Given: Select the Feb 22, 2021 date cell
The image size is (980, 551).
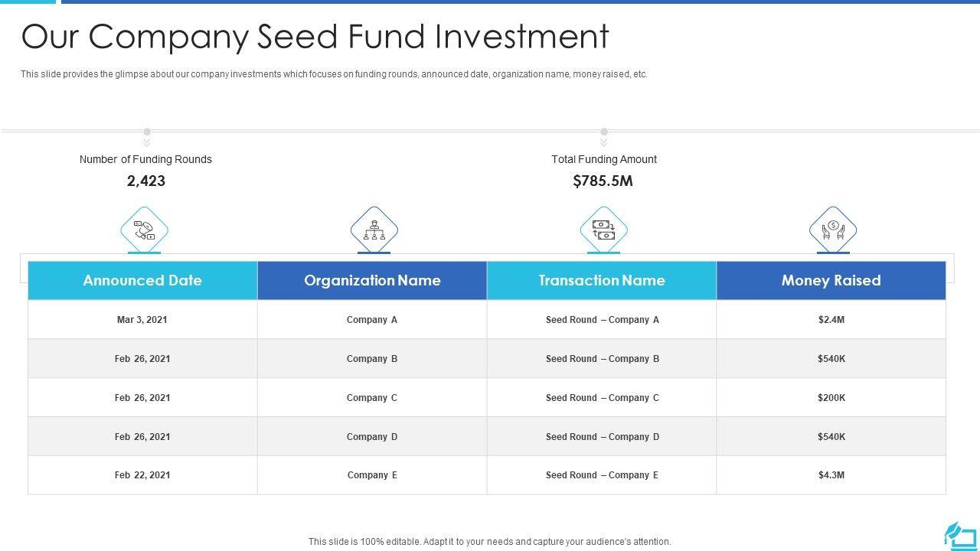Looking at the screenshot, I should (142, 475).
